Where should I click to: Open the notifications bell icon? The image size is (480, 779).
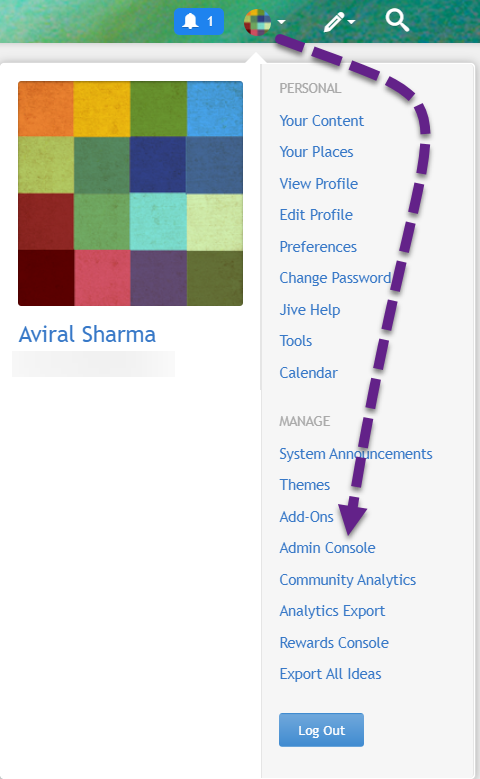199,21
